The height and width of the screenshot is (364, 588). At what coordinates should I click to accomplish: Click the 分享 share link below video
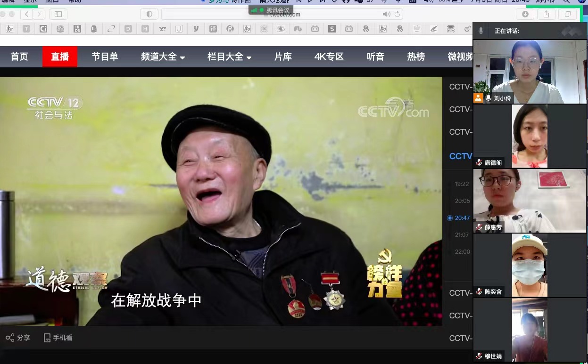point(18,338)
